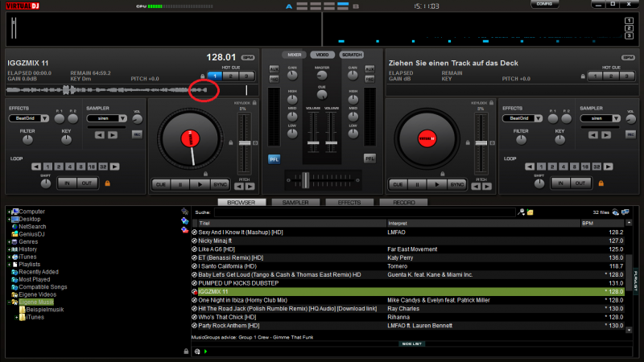Activate hot cue 1 on left deck
644x362 pixels.
[x=214, y=76]
